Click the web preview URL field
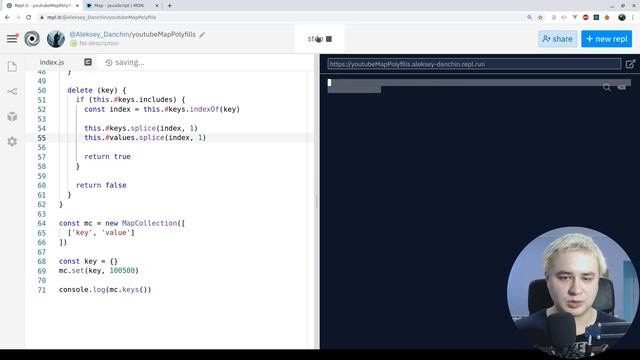The image size is (640, 360). (474, 64)
